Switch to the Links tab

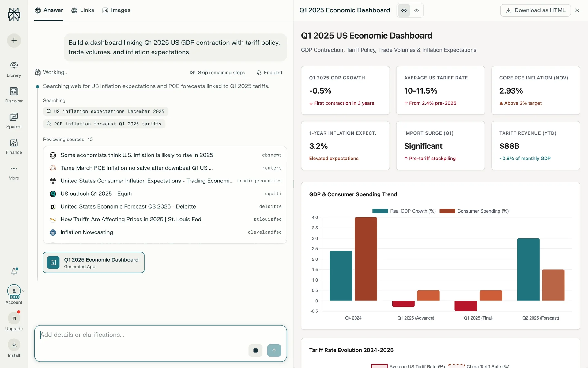83,10
